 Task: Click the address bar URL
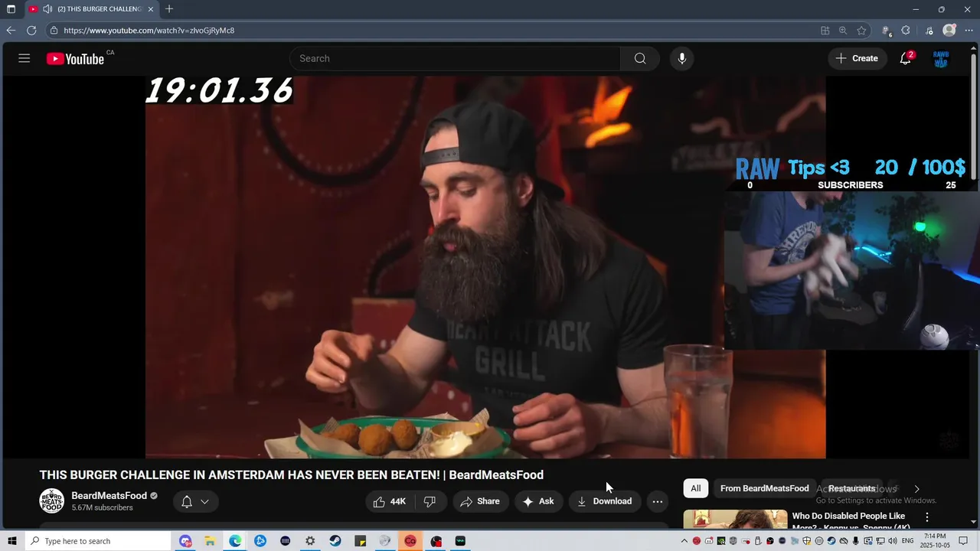[x=149, y=31]
